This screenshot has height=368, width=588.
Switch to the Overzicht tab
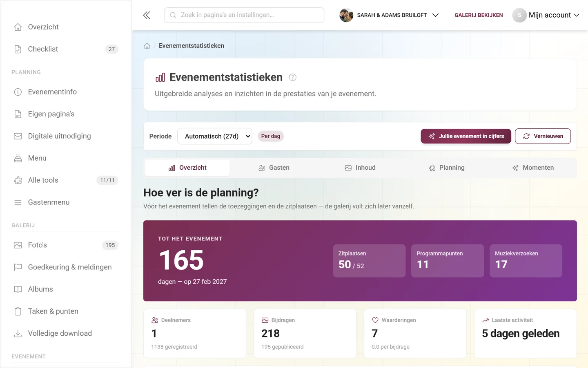coord(187,168)
